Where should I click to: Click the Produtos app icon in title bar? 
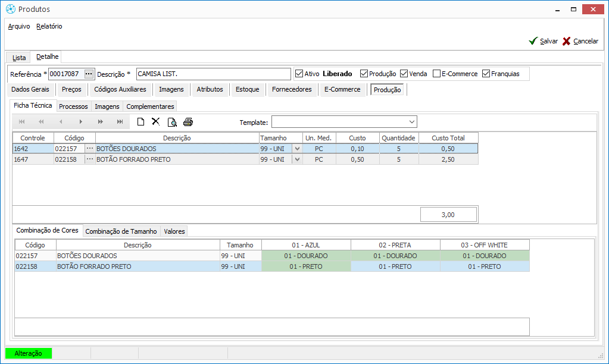coord(11,9)
